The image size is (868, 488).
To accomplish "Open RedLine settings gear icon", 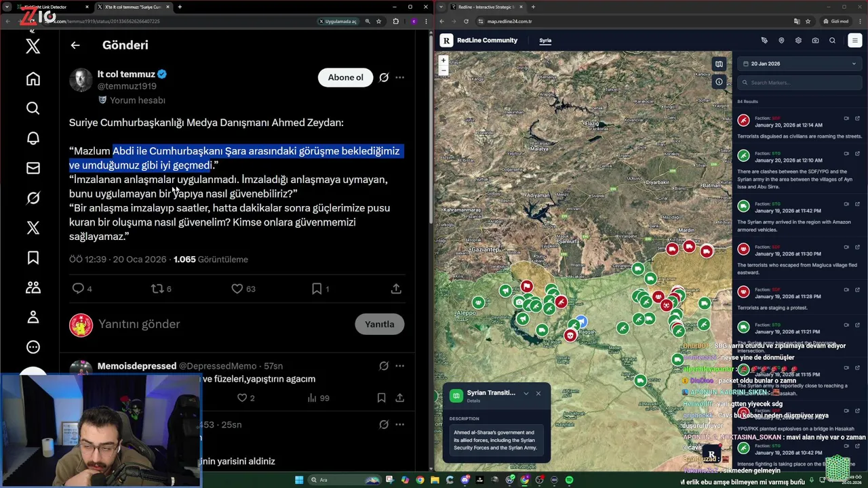I will pos(798,41).
